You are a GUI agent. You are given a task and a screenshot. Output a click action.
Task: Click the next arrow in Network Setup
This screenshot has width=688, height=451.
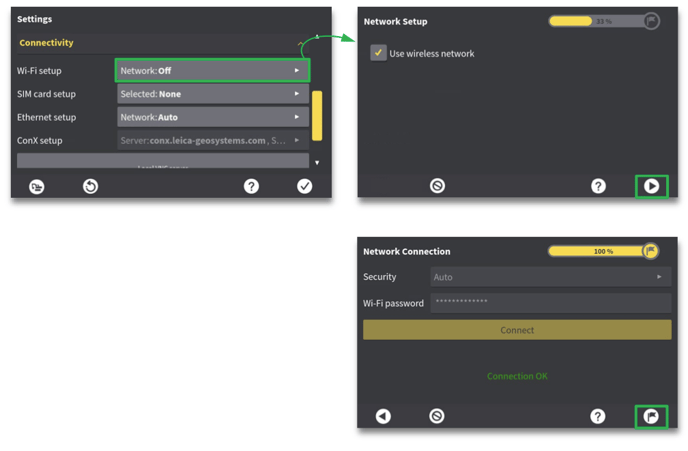coord(651,186)
